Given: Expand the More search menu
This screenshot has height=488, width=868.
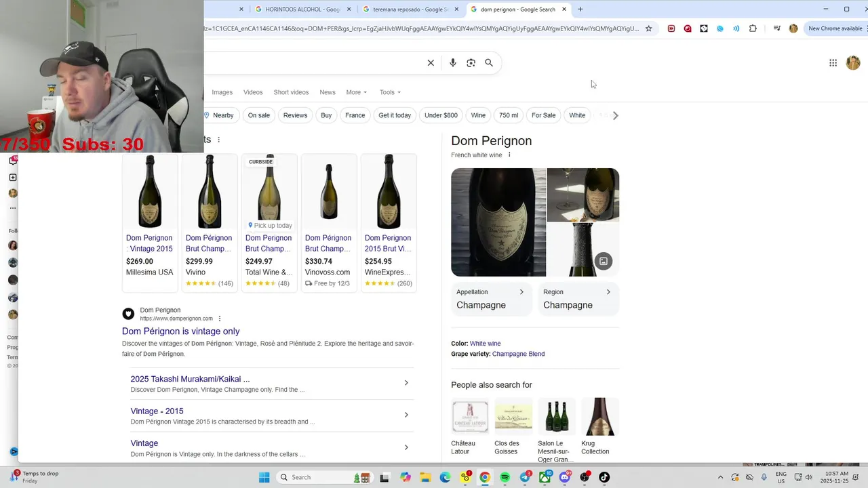Looking at the screenshot, I should [356, 92].
